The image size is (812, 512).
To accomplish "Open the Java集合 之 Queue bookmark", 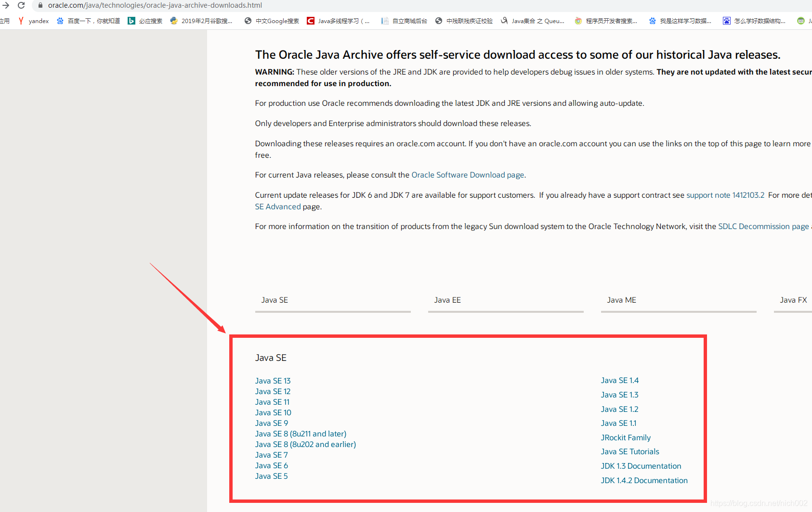I will [x=532, y=21].
